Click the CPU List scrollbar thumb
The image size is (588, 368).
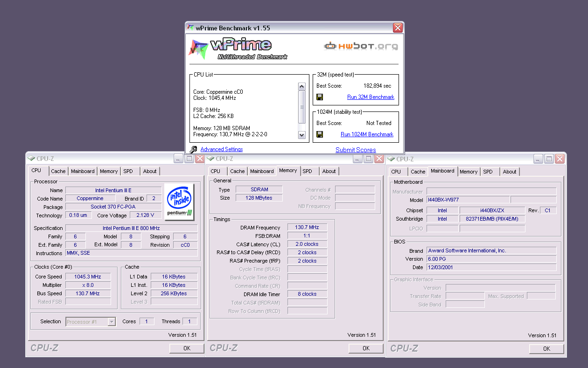coord(301,107)
